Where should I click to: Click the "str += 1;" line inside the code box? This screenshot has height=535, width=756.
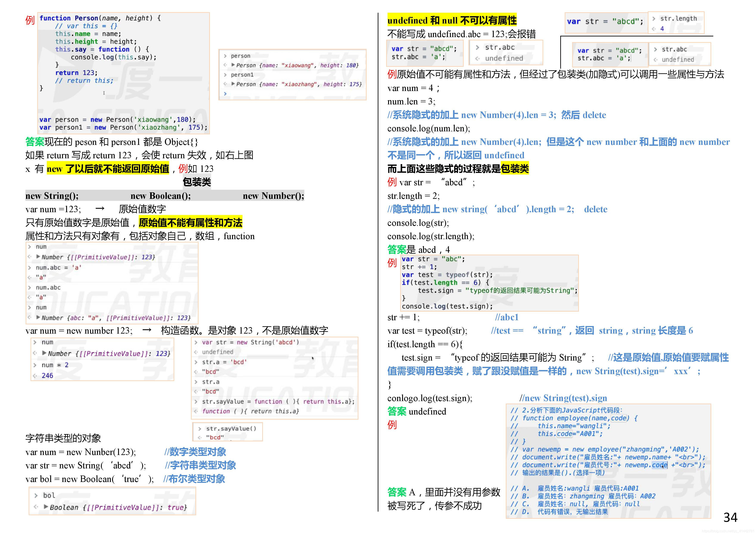(x=419, y=267)
